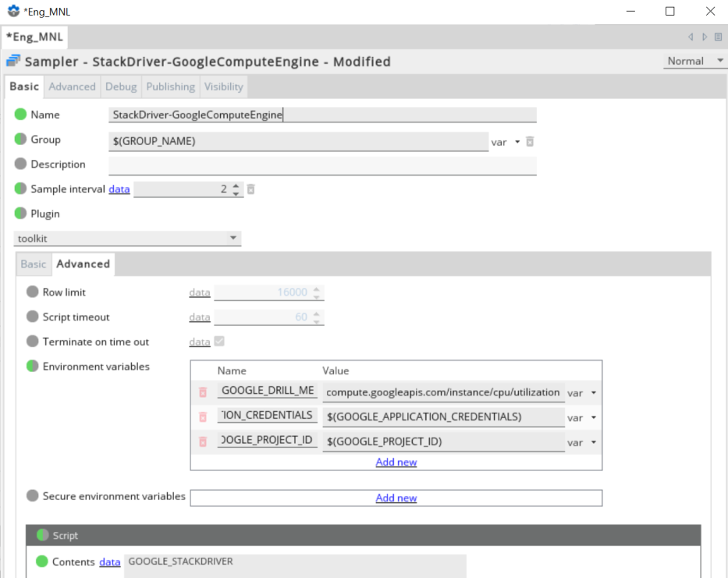Select plugin Advanced sub-tab
This screenshot has height=578, width=728.
click(x=83, y=264)
